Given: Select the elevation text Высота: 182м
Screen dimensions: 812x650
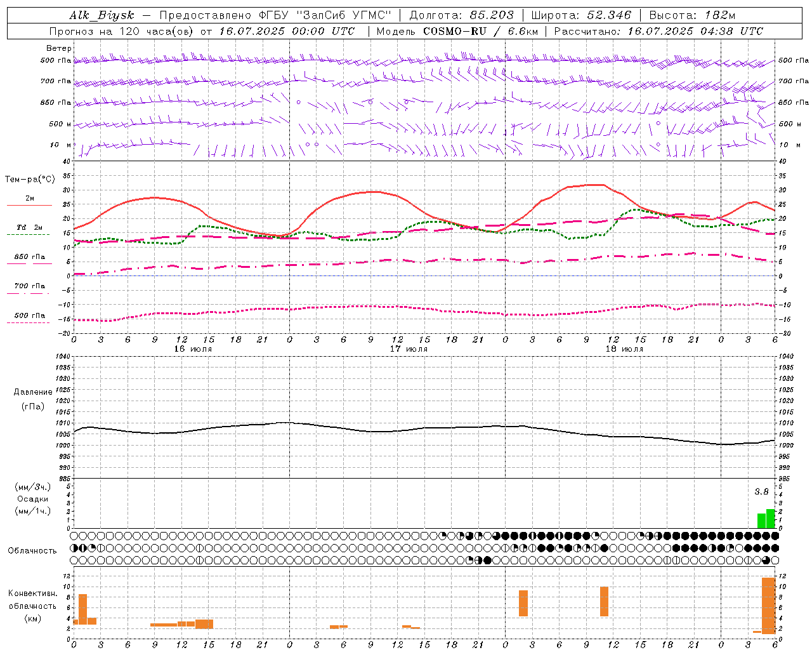Looking at the screenshot, I should point(692,15).
